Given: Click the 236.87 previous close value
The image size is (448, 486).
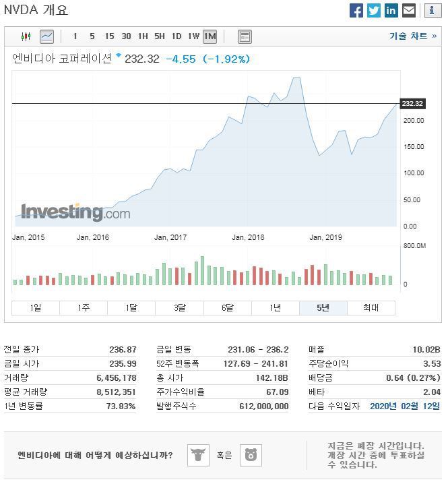Looking at the screenshot, I should point(123,350).
